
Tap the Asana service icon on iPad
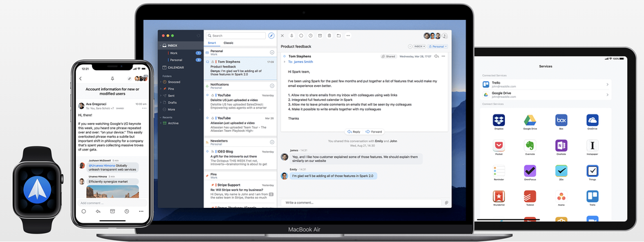pos(561,196)
